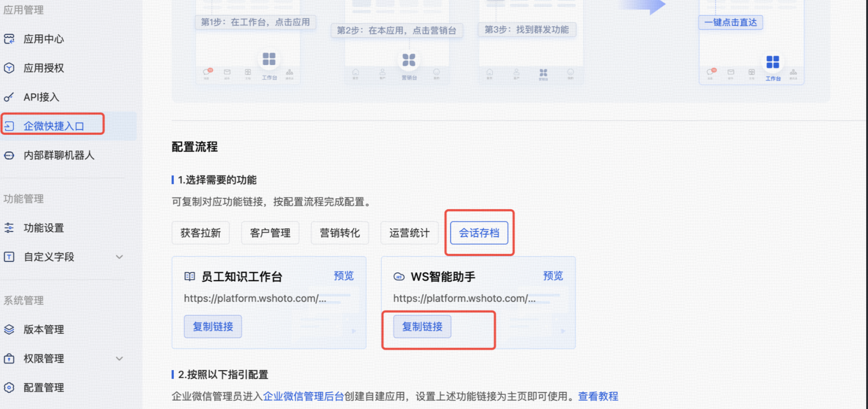This screenshot has height=409, width=868.
Task: Copy link for WS智能助手
Action: click(422, 326)
